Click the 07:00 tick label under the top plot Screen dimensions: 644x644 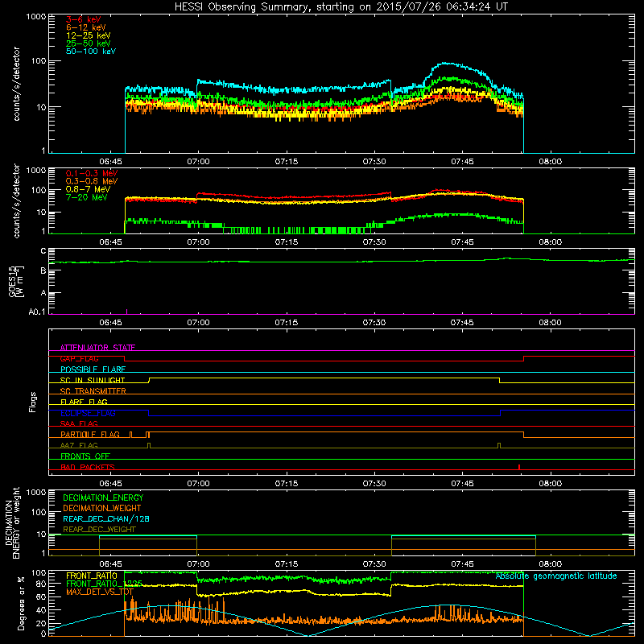pos(198,162)
